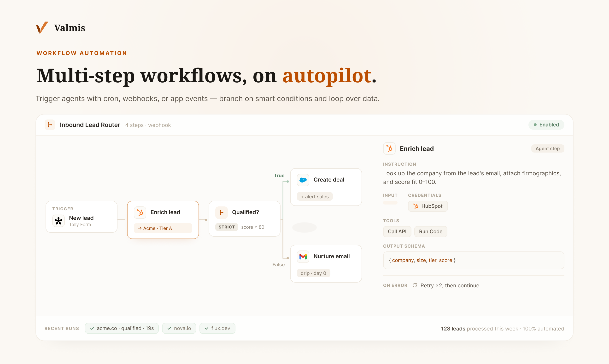Click the False branch label
609x364 pixels.
(x=278, y=265)
